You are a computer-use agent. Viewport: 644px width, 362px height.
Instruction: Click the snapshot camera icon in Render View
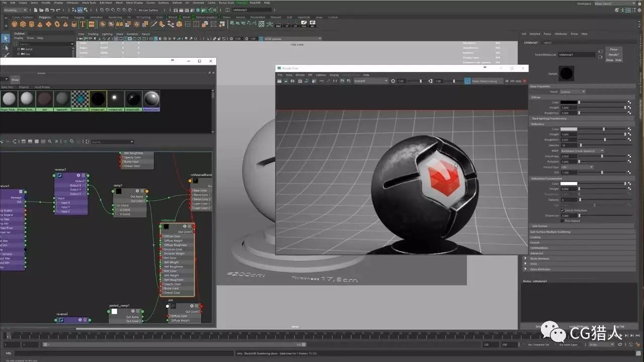point(293,81)
